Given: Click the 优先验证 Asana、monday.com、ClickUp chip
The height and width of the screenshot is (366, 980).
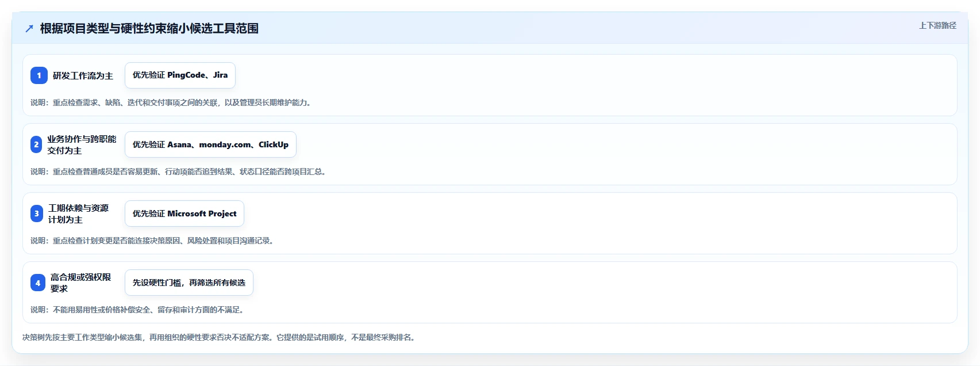Looking at the screenshot, I should (210, 144).
